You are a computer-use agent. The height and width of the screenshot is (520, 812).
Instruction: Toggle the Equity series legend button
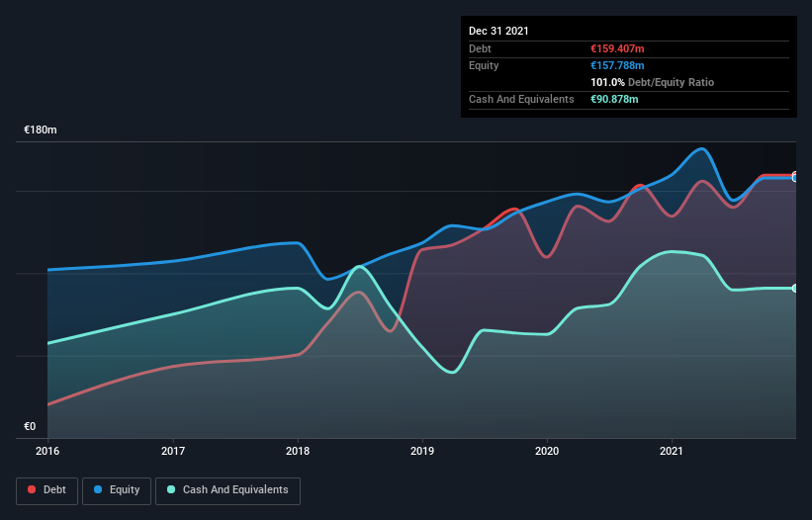[x=117, y=490]
